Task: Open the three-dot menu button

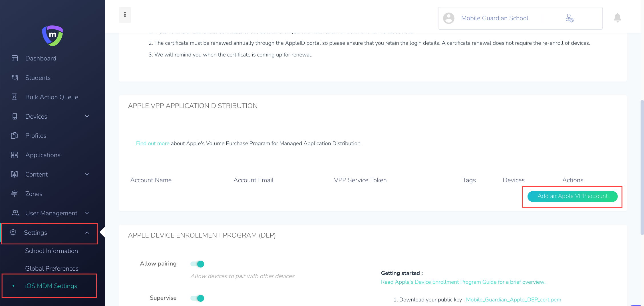Action: click(125, 15)
